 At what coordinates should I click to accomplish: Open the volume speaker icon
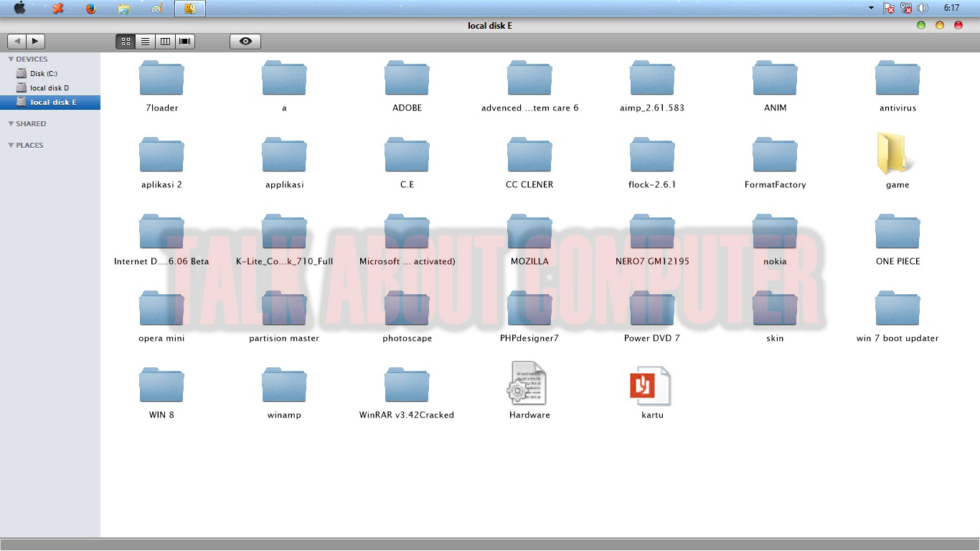click(x=923, y=8)
